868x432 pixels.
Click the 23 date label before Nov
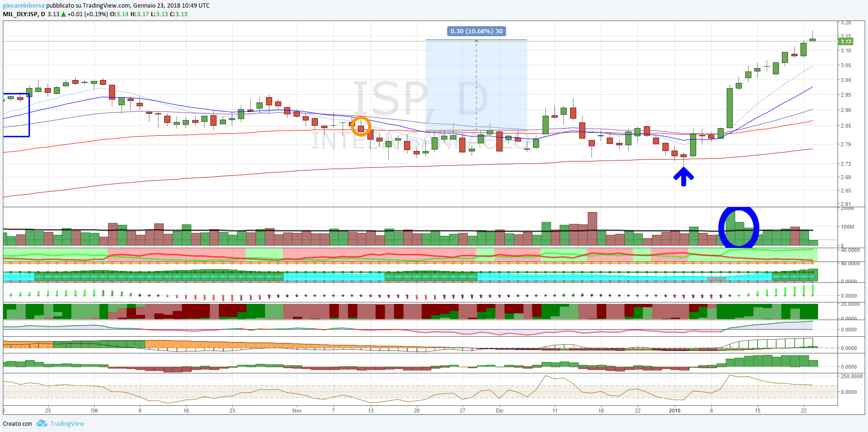(x=232, y=411)
